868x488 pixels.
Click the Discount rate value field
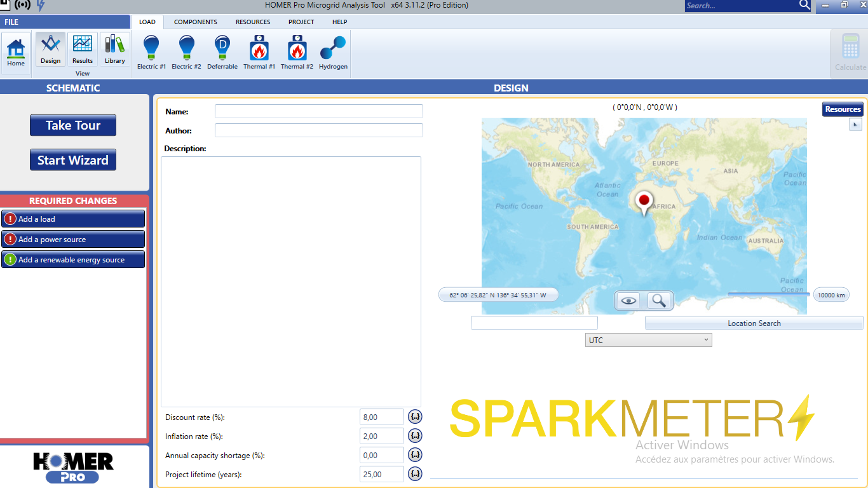pyautogui.click(x=382, y=417)
